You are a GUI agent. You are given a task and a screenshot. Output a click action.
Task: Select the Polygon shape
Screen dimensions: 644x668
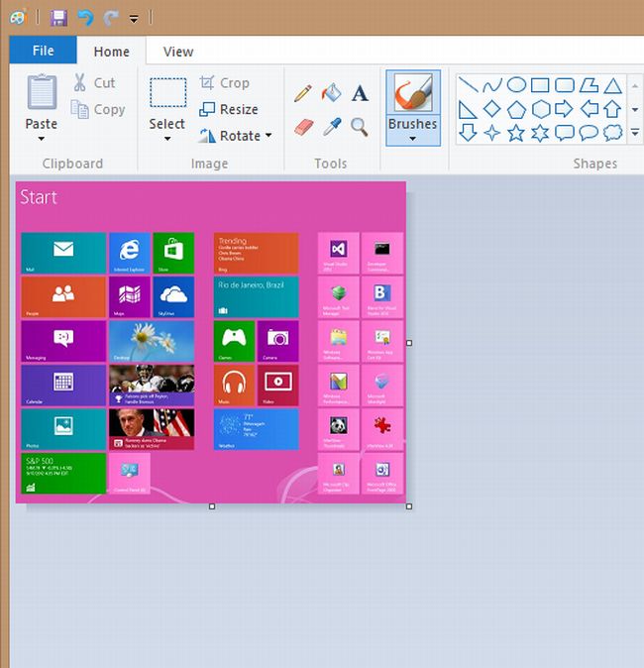tap(590, 85)
